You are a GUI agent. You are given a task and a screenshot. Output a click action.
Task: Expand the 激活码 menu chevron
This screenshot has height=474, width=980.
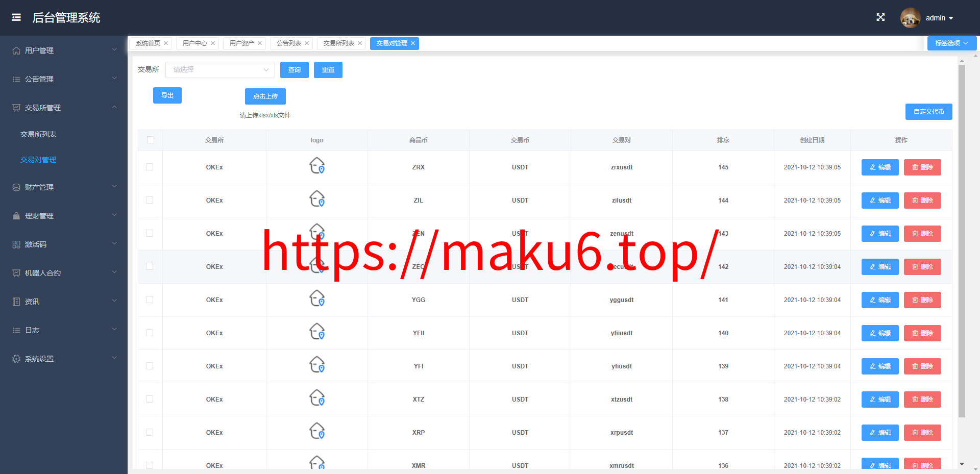point(114,243)
